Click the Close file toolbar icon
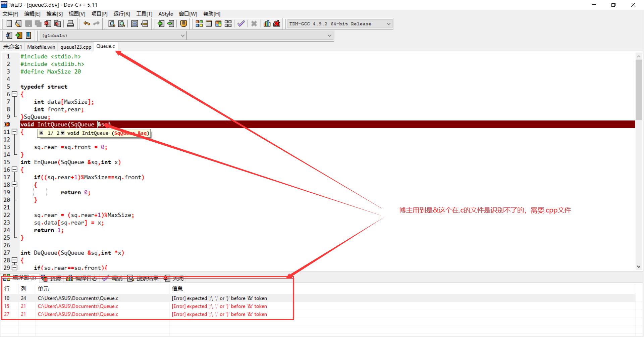Image resolution: width=644 pixels, height=337 pixels. pos(48,23)
